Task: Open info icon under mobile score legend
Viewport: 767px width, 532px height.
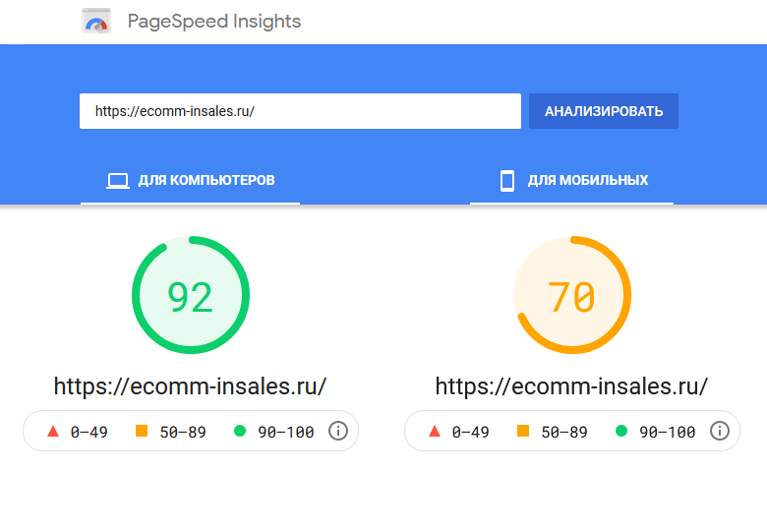Action: point(720,431)
